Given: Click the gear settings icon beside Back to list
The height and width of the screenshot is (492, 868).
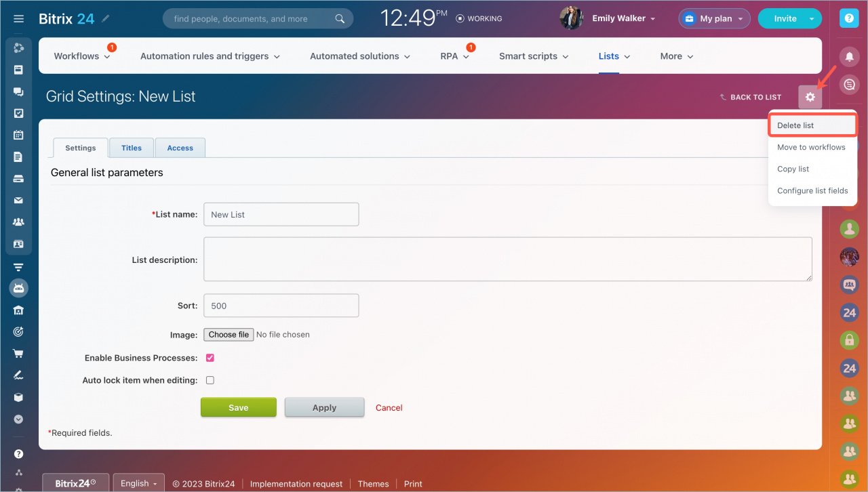Looking at the screenshot, I should point(810,97).
